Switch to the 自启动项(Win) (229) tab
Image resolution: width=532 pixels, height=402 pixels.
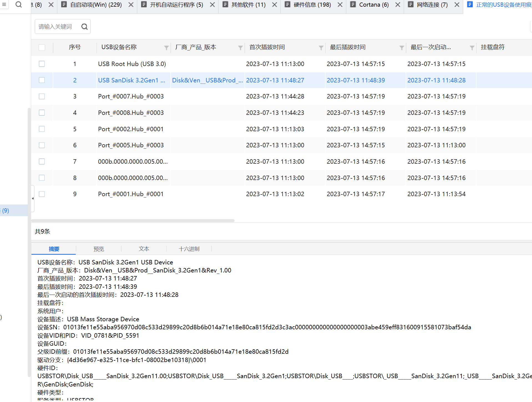tap(96, 5)
